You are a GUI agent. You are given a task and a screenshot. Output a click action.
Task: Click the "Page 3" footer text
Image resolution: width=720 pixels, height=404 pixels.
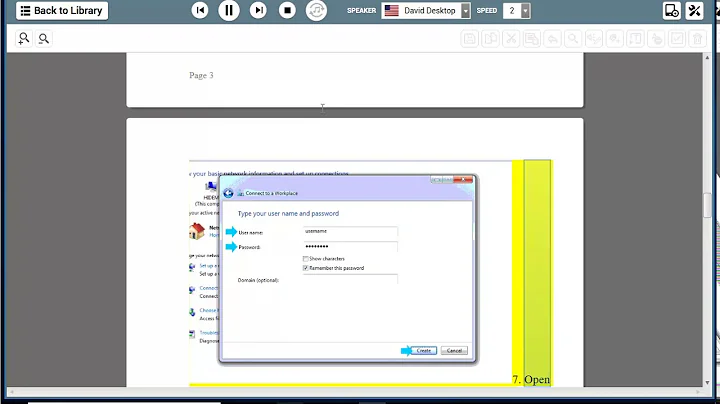click(201, 75)
